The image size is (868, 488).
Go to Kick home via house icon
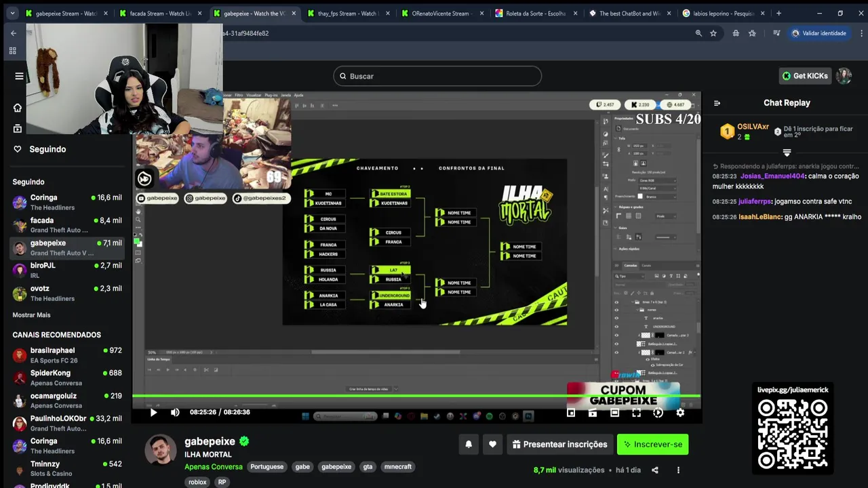[18, 108]
